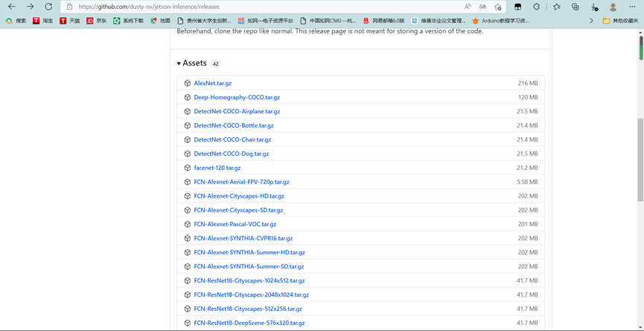
Task: Open the 网易邮箱6.0版 bookmark
Action: point(383,21)
